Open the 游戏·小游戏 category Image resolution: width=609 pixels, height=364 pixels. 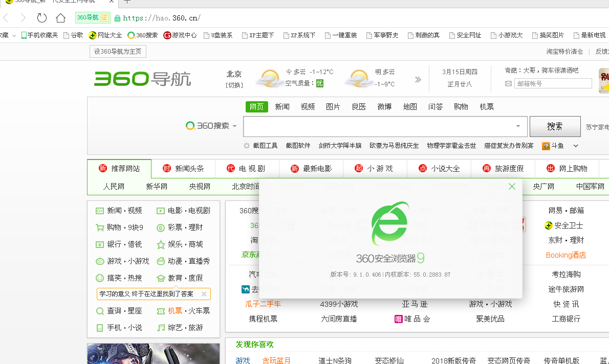(123, 261)
